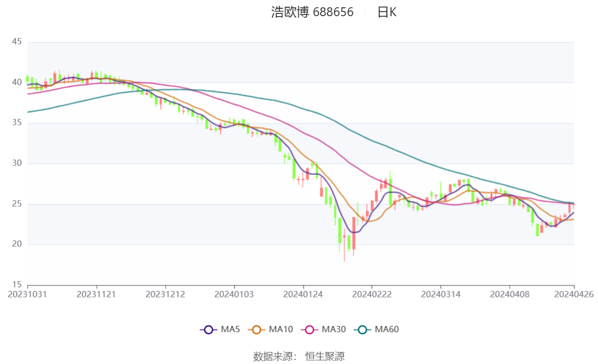Click the 数据来源: 恒生聚源 source text
This screenshot has height=364, width=598.
pyautogui.click(x=299, y=357)
